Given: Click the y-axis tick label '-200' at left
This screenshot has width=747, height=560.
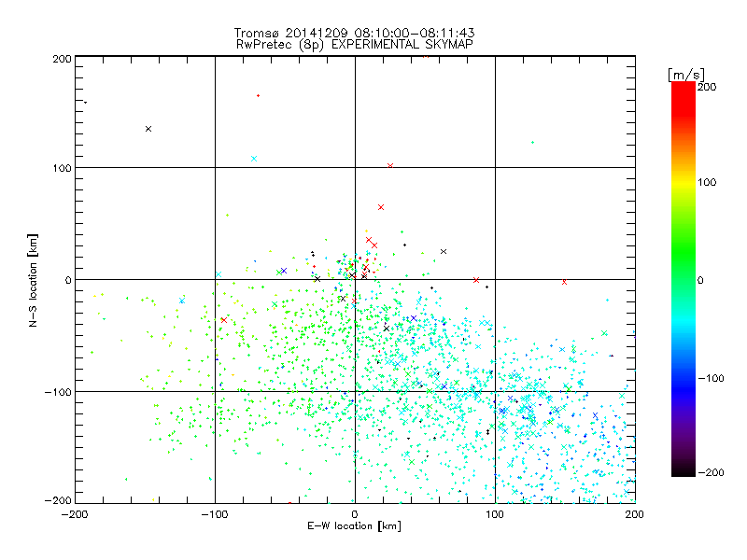Looking at the screenshot, I should point(58,500).
